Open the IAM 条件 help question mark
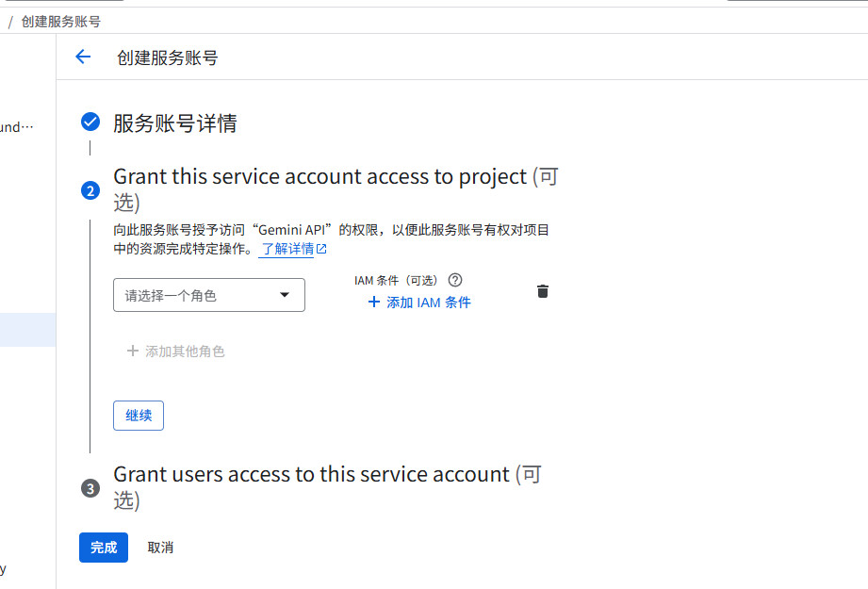 coord(455,280)
